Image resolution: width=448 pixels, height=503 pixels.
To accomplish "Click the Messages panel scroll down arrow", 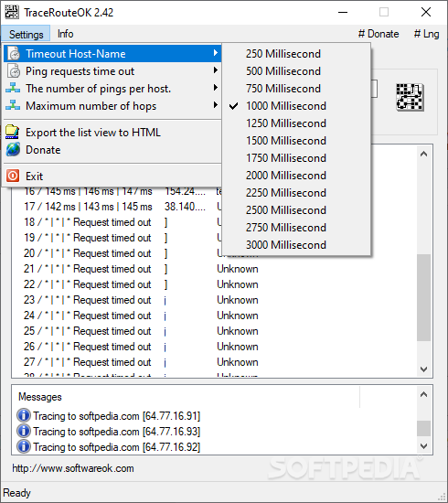I will click(x=423, y=446).
